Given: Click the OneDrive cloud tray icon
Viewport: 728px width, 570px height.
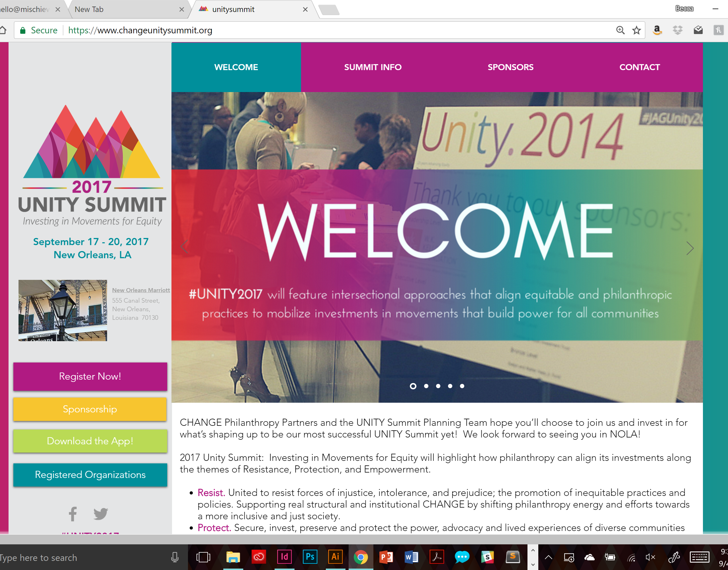Looking at the screenshot, I should 589,557.
